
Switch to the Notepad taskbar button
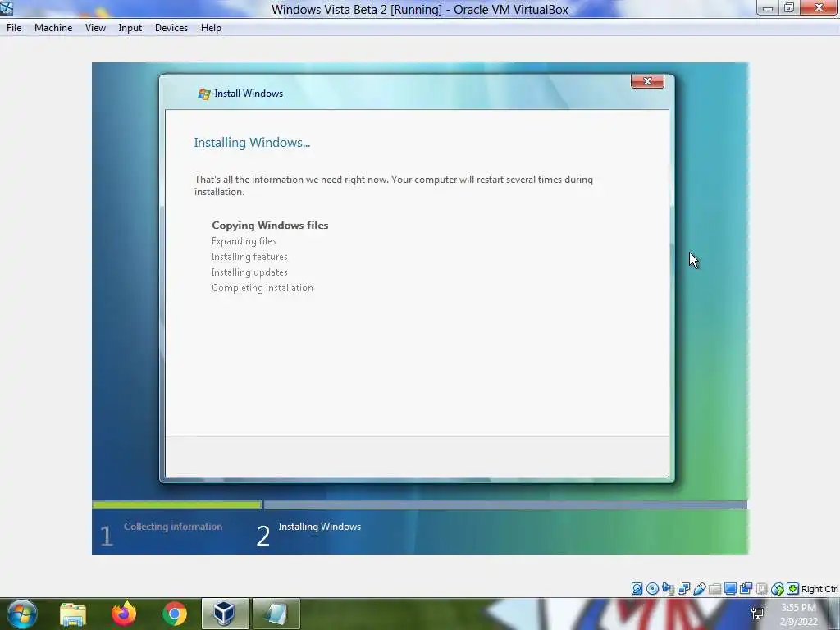click(276, 614)
